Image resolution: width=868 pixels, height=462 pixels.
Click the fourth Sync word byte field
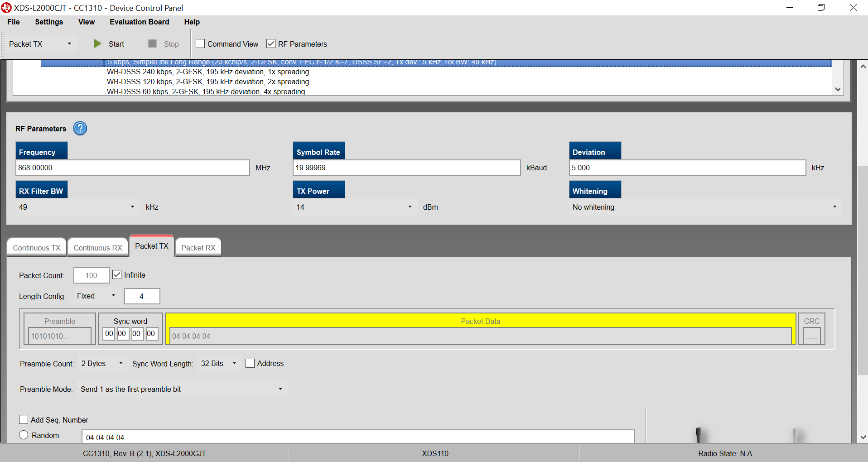click(151, 334)
